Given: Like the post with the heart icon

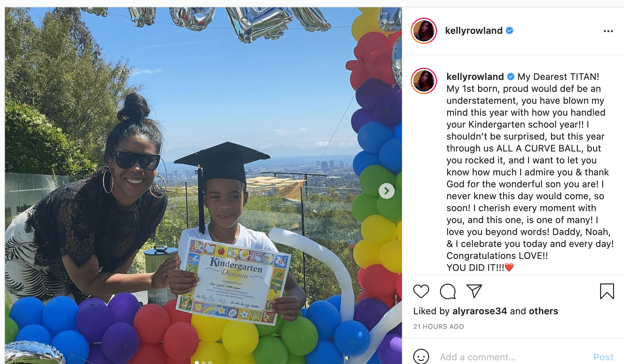Looking at the screenshot, I should tap(421, 291).
